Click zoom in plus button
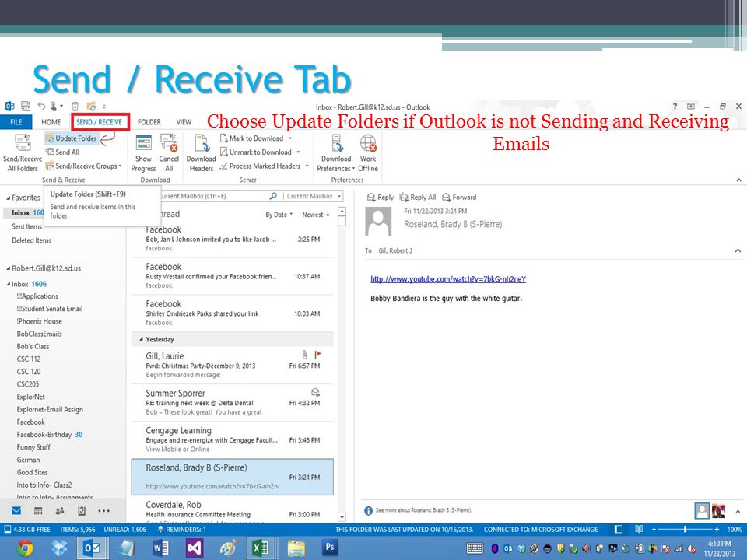This screenshot has height=560, width=747. tap(717, 529)
